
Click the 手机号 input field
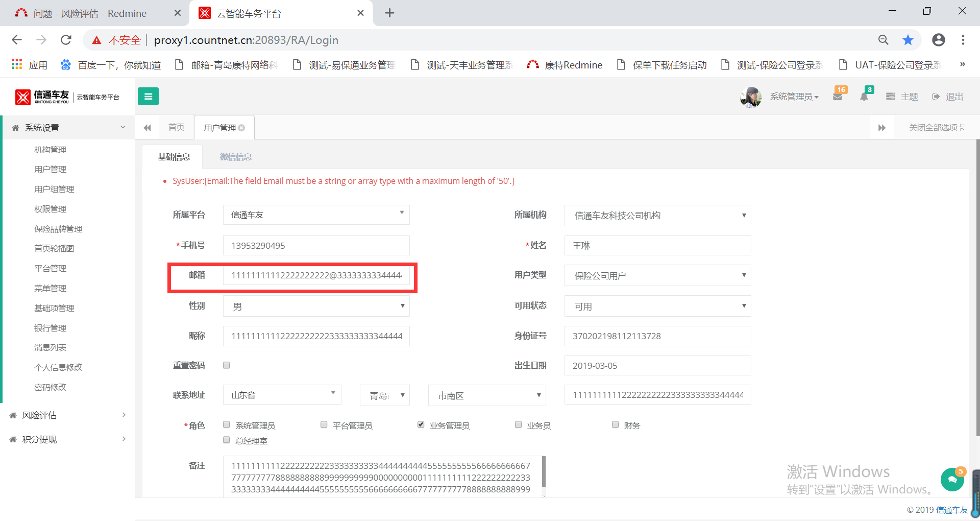coord(316,245)
